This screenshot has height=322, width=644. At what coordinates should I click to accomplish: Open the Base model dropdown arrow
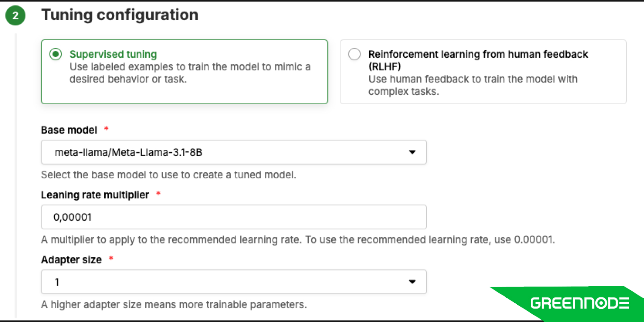coord(412,152)
